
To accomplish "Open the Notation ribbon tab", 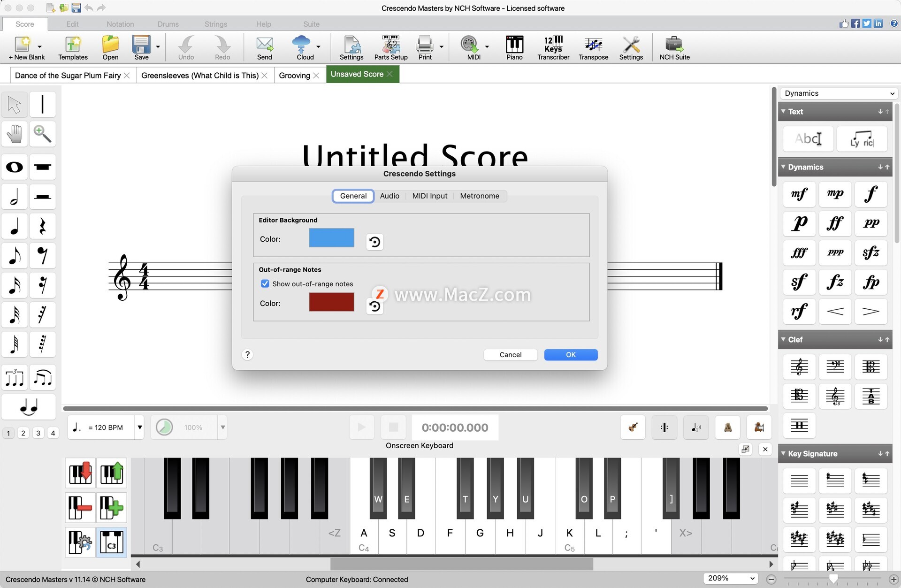I will pyautogui.click(x=120, y=24).
